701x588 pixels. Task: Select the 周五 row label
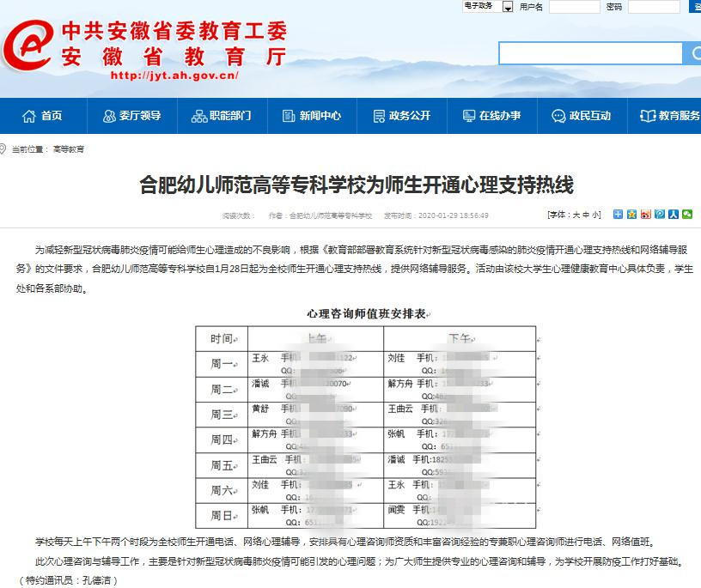point(222,465)
